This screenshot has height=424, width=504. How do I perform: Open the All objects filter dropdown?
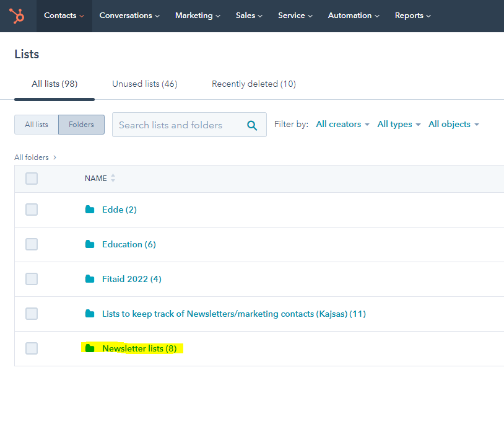(x=453, y=125)
